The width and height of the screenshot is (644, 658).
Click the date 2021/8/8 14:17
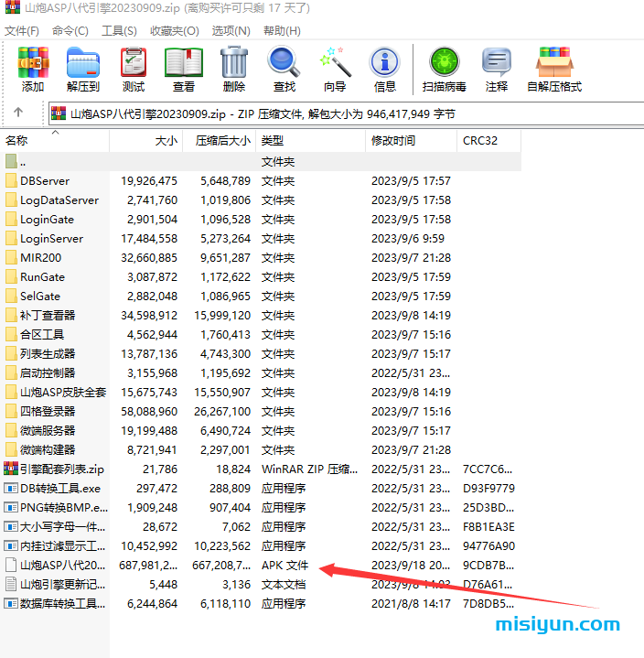[411, 604]
